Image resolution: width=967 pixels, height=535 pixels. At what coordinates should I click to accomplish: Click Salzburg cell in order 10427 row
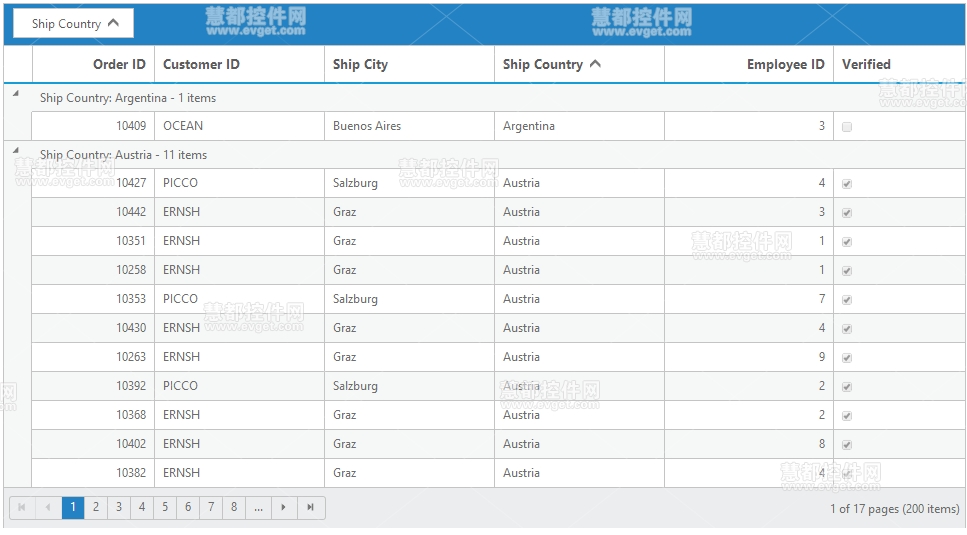[x=409, y=183]
